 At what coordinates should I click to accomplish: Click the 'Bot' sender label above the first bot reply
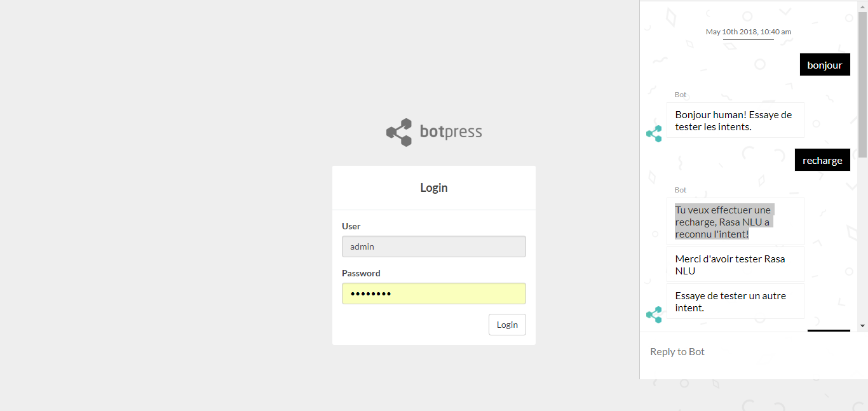click(681, 94)
